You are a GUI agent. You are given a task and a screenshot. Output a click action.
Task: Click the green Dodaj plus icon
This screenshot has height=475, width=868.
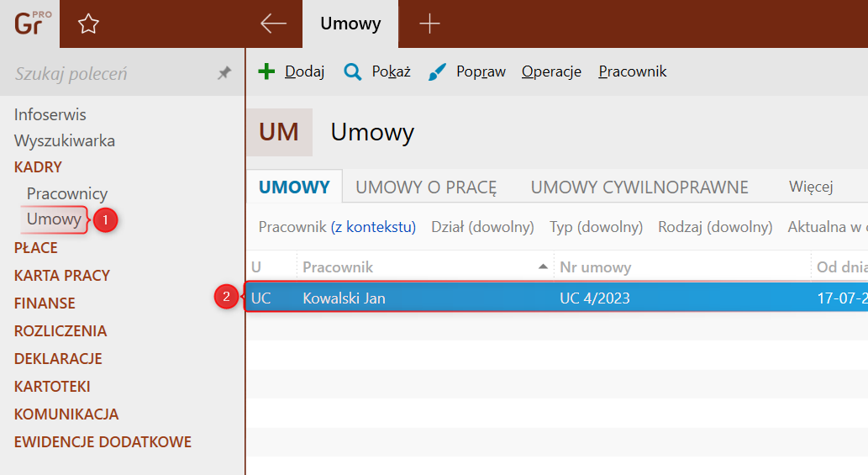266,71
